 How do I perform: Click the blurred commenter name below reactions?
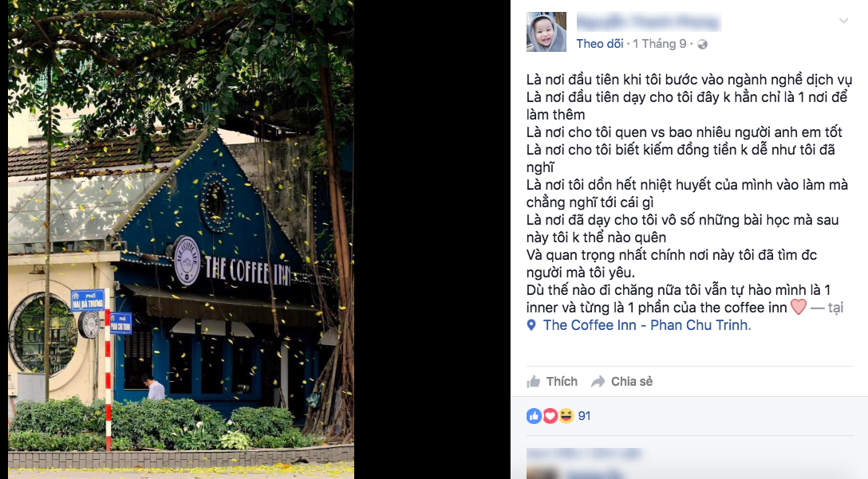coord(584,454)
